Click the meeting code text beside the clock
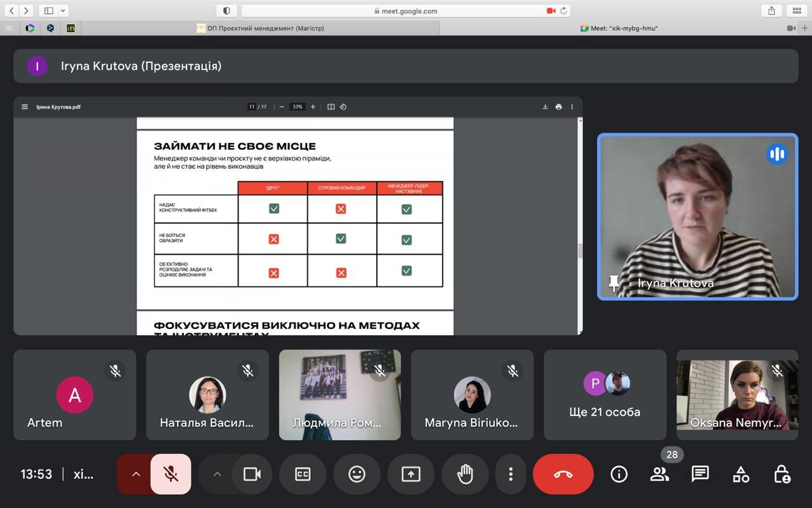This screenshot has width=812, height=508. click(83, 474)
